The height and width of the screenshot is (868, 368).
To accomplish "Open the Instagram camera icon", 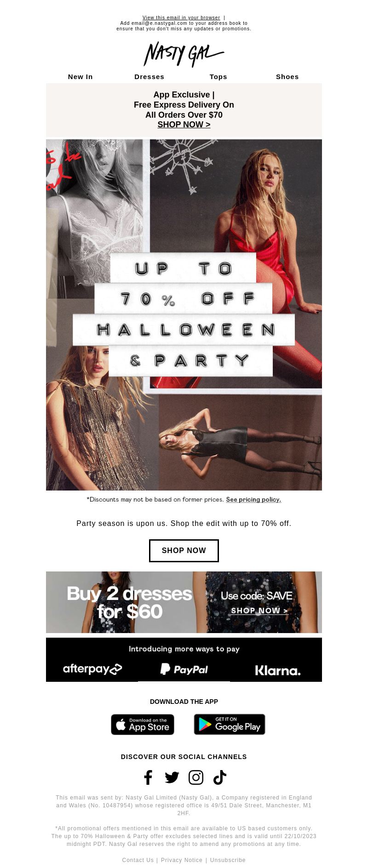I will click(196, 777).
